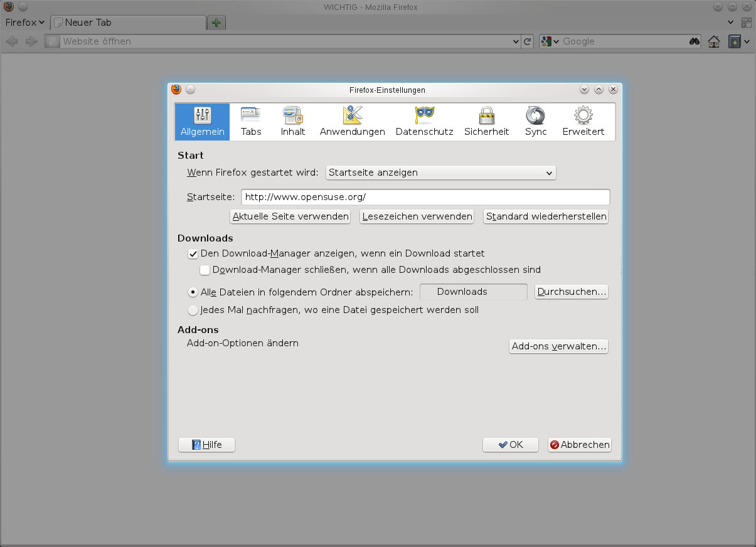756x547 pixels.
Task: Click the Datenschutz mask icon
Action: point(424,120)
